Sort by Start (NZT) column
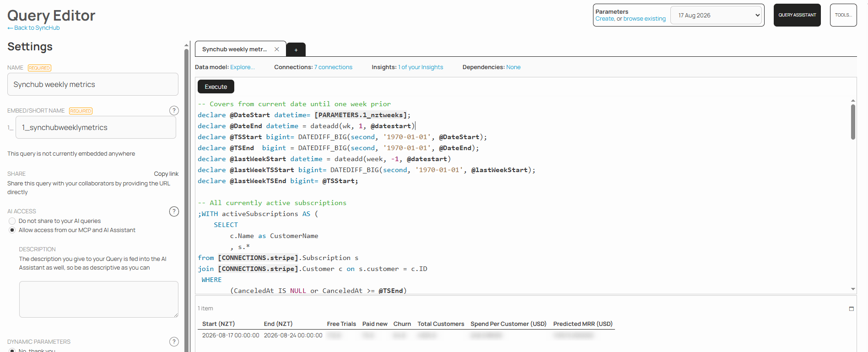 218,324
